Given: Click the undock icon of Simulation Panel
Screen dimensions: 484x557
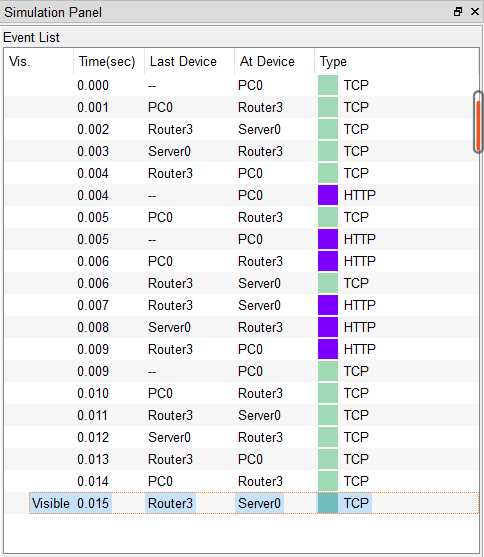Looking at the screenshot, I should point(458,12).
